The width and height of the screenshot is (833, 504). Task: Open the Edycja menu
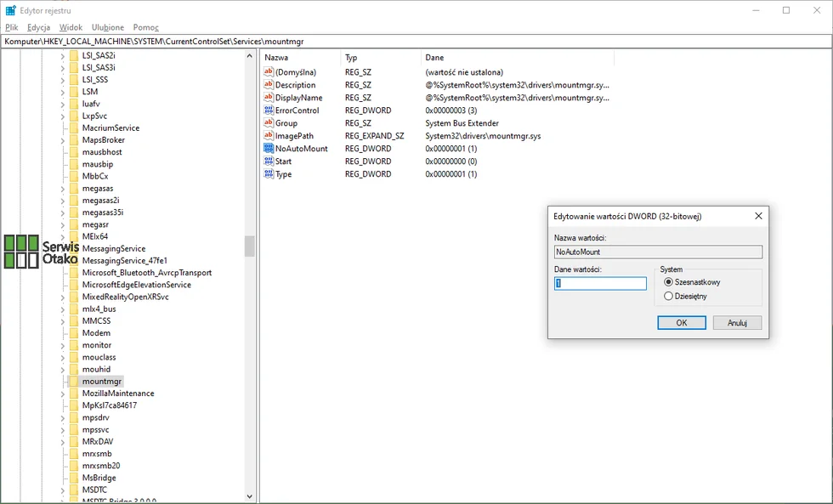[x=39, y=27]
